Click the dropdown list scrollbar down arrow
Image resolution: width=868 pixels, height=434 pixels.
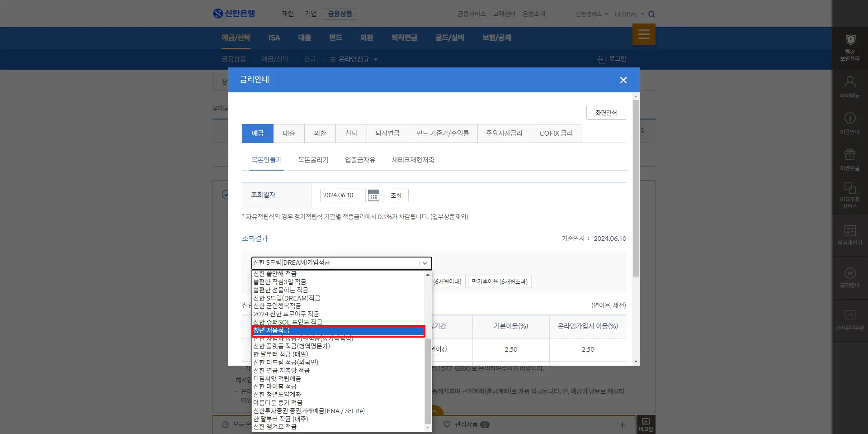(x=428, y=427)
